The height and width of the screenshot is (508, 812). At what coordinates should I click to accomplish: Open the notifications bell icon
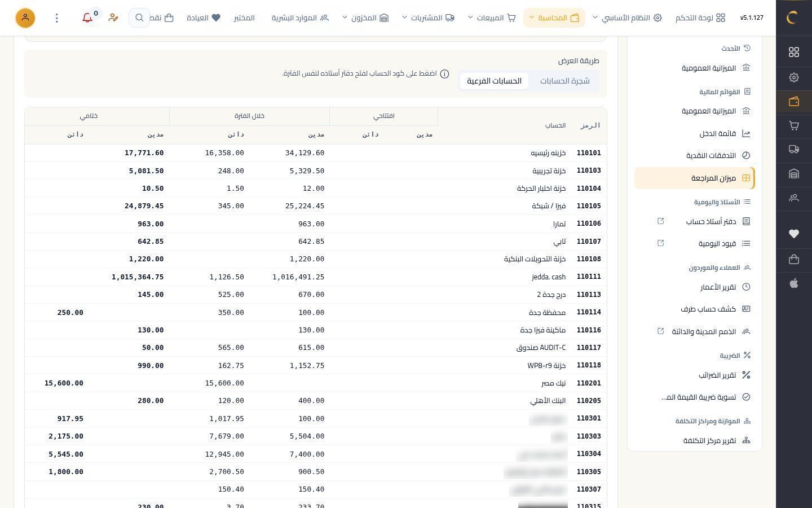pyautogui.click(x=87, y=18)
